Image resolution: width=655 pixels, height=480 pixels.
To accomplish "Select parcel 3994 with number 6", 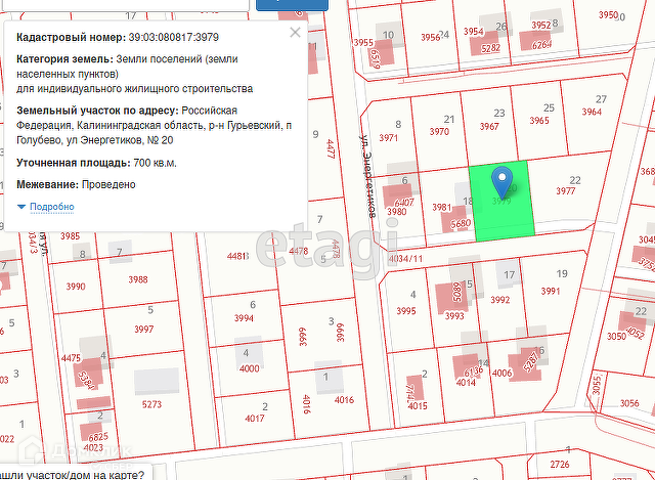I will [x=244, y=317].
